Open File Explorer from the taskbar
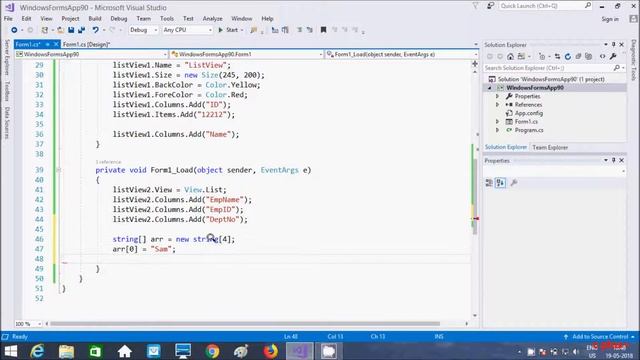 pyautogui.click(x=66, y=351)
